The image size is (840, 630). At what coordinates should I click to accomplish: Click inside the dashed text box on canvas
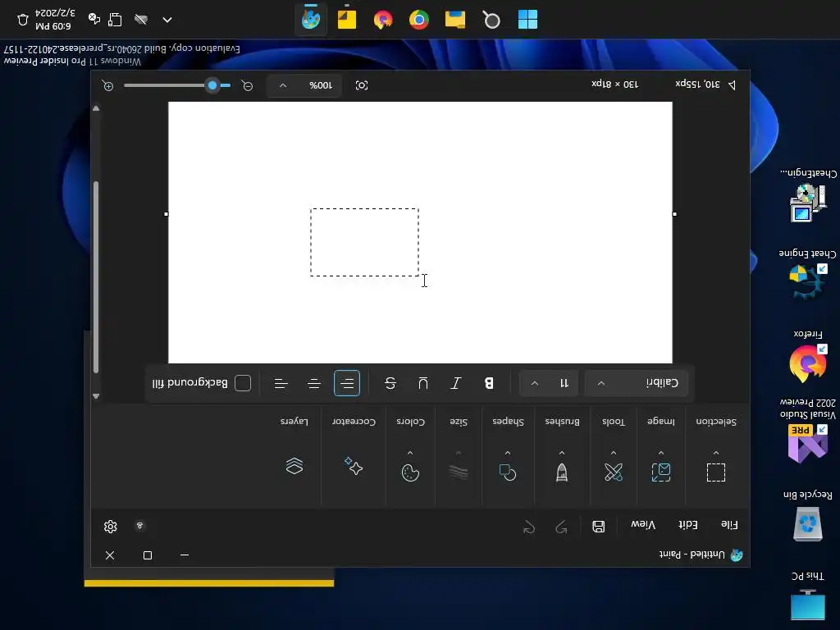[x=364, y=243]
